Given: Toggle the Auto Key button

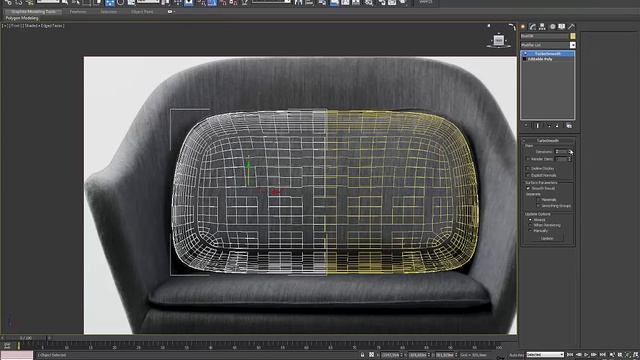Looking at the screenshot, I should 516,355.
